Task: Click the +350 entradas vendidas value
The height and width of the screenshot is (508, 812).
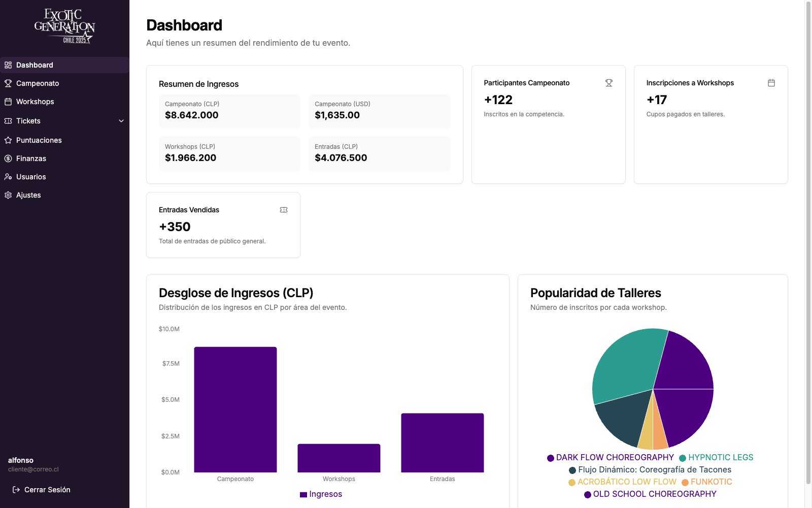Action: pyautogui.click(x=175, y=227)
